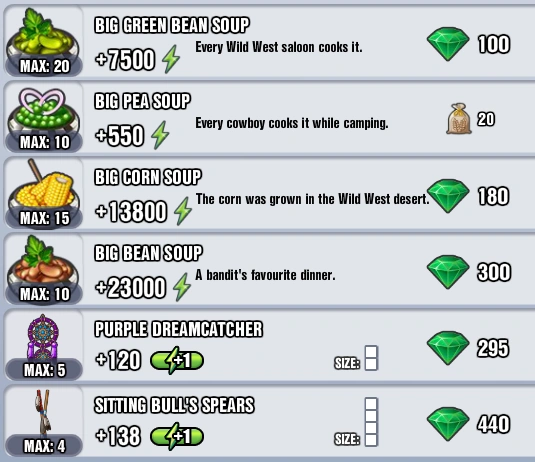Tap the Big Corn Soup bowl icon

tap(43, 188)
